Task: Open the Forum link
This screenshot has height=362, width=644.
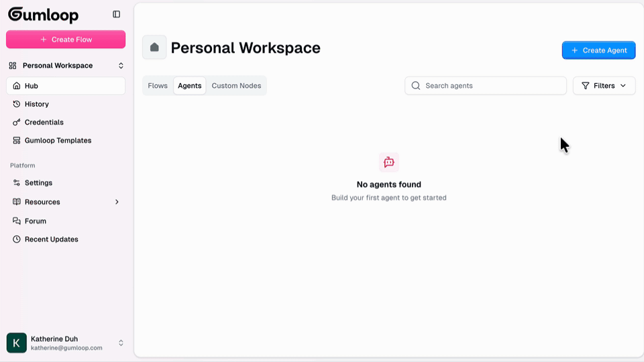Action: click(66, 221)
